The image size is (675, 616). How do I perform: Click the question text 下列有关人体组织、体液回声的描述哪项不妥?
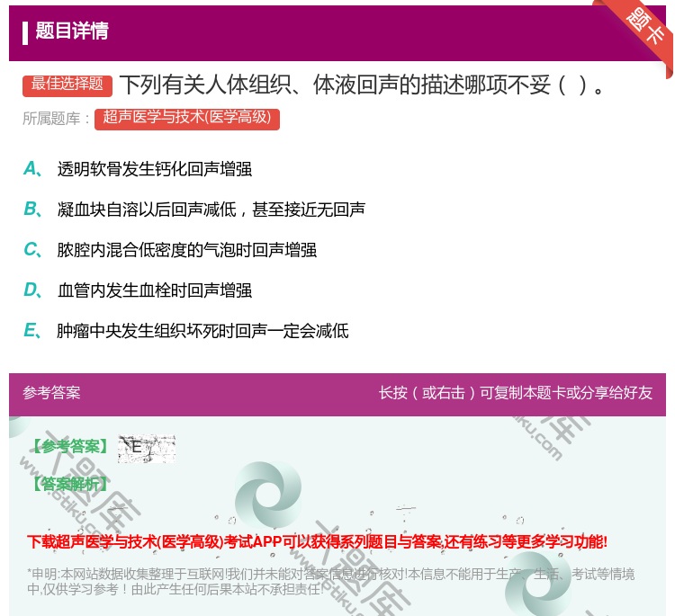coord(363,85)
